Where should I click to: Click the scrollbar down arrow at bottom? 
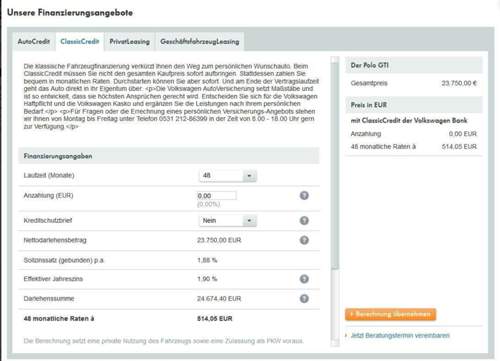click(335, 344)
